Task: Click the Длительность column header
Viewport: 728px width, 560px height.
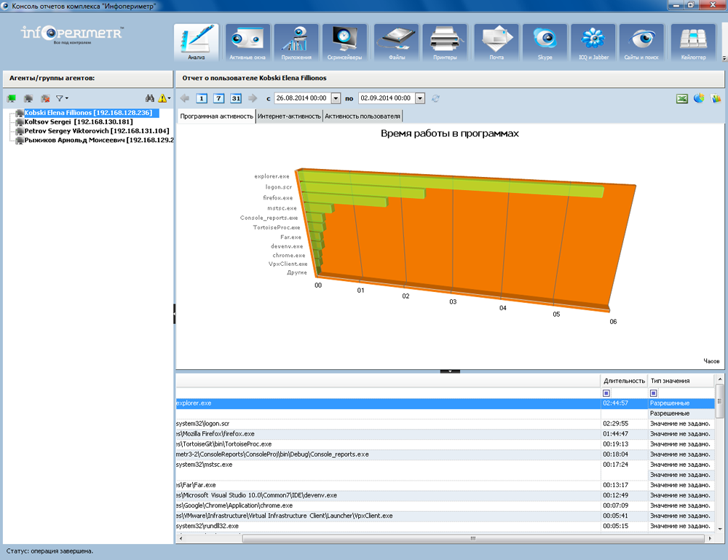Action: click(624, 380)
